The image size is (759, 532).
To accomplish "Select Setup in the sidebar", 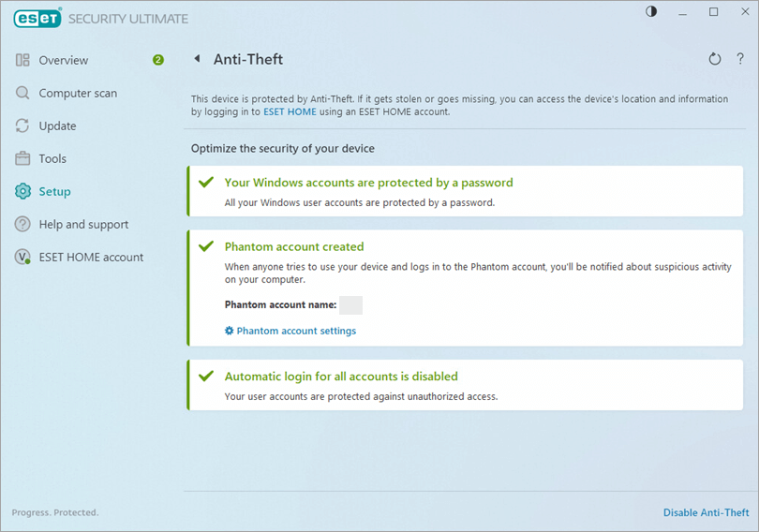I will pos(54,192).
